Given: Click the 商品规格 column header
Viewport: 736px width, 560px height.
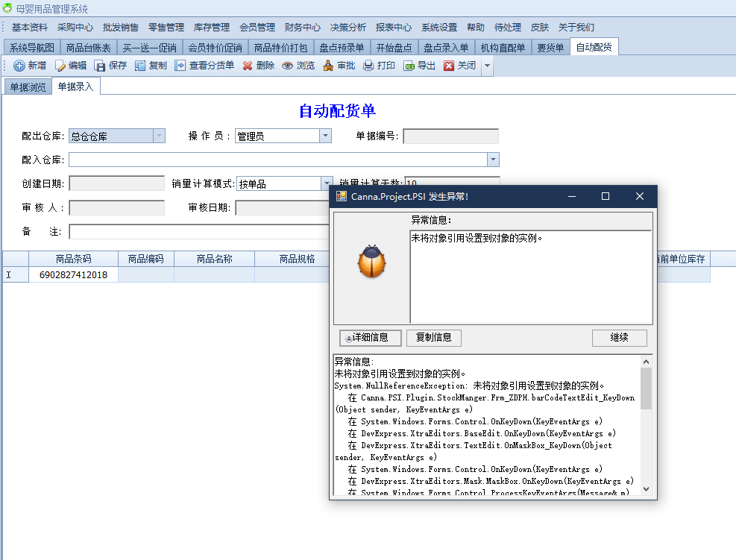Looking at the screenshot, I should point(292,259).
